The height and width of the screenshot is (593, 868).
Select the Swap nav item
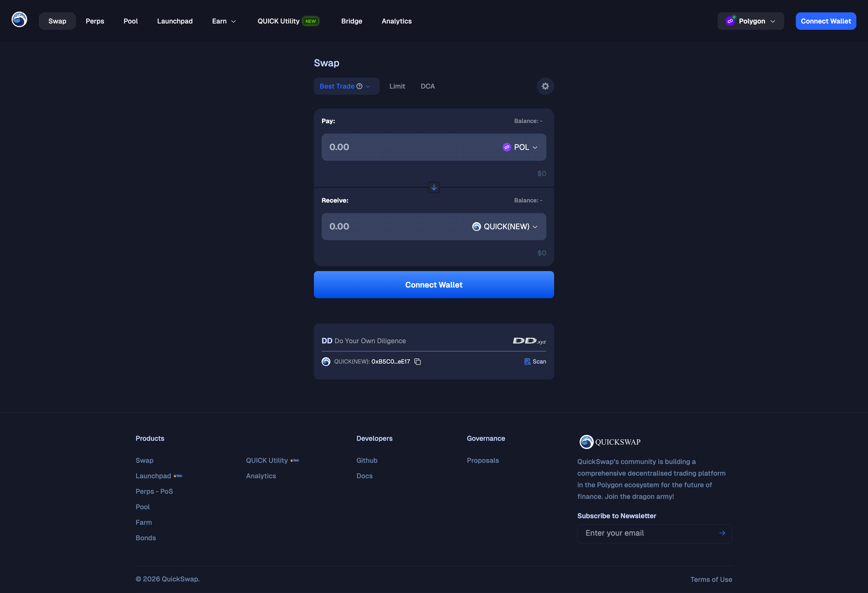click(57, 21)
